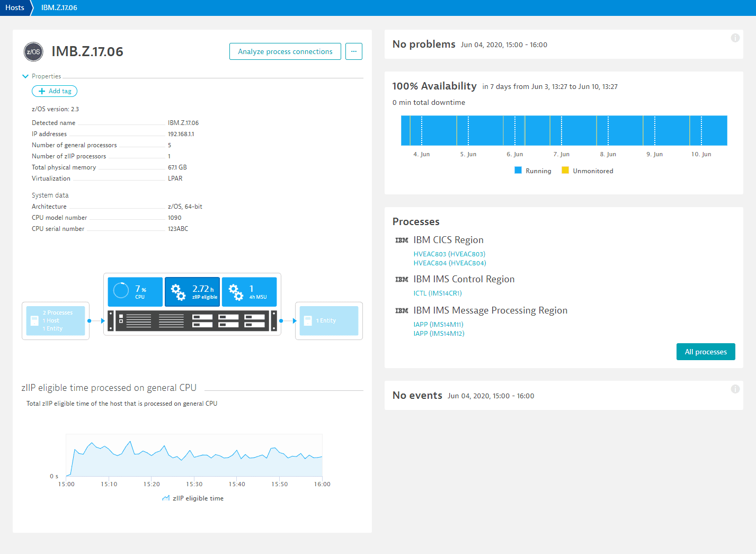Screen dimensions: 756x554
Task: Open the HVEAC804 process link
Action: (450, 263)
